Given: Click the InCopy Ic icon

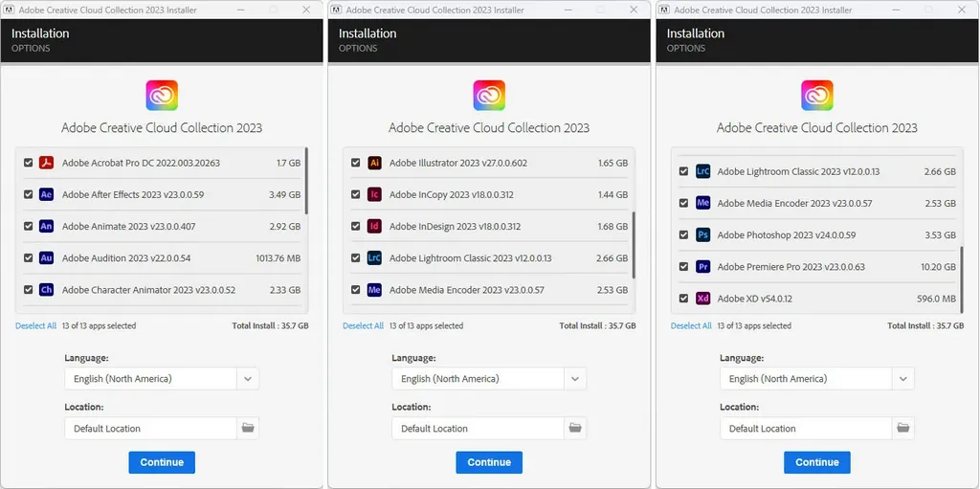Looking at the screenshot, I should (374, 194).
